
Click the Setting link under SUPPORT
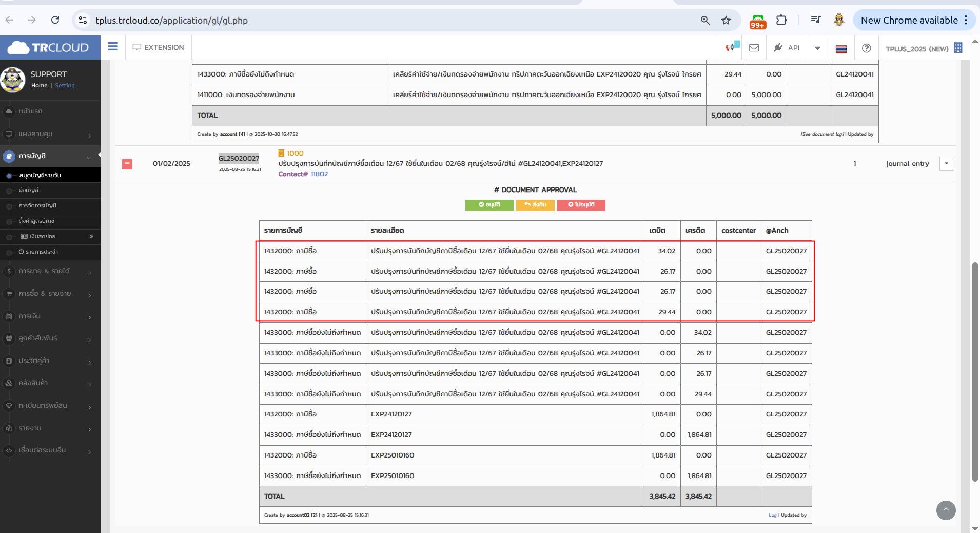pyautogui.click(x=65, y=86)
